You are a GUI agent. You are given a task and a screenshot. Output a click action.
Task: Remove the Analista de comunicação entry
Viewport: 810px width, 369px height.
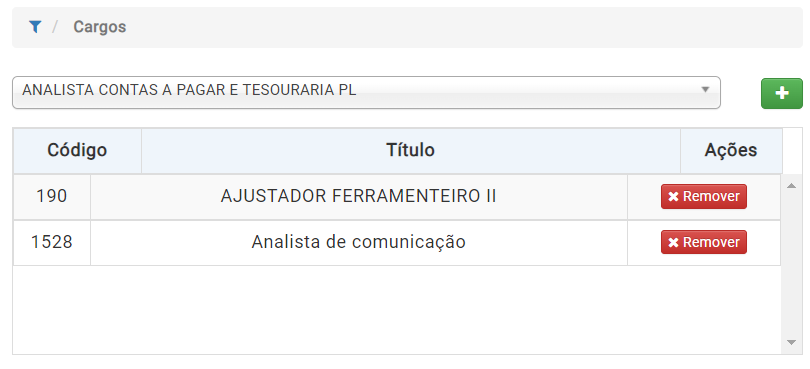704,242
